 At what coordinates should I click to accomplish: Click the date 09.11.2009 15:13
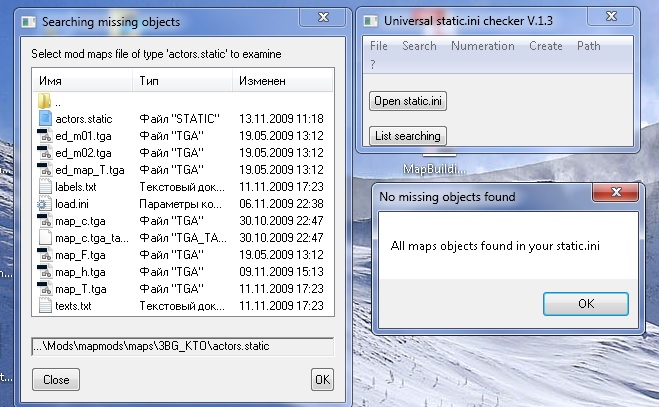pos(281,272)
